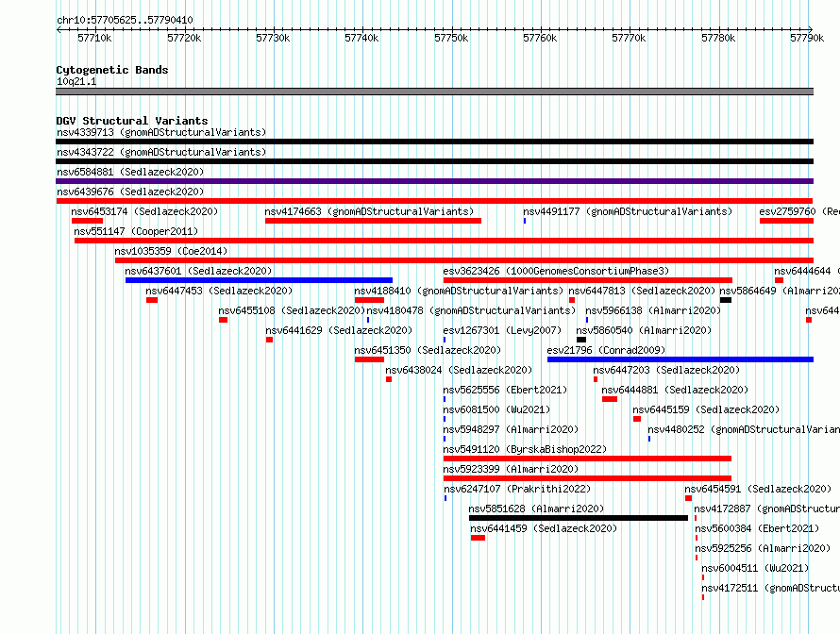Click red marker under nsv6438024

tap(389, 379)
